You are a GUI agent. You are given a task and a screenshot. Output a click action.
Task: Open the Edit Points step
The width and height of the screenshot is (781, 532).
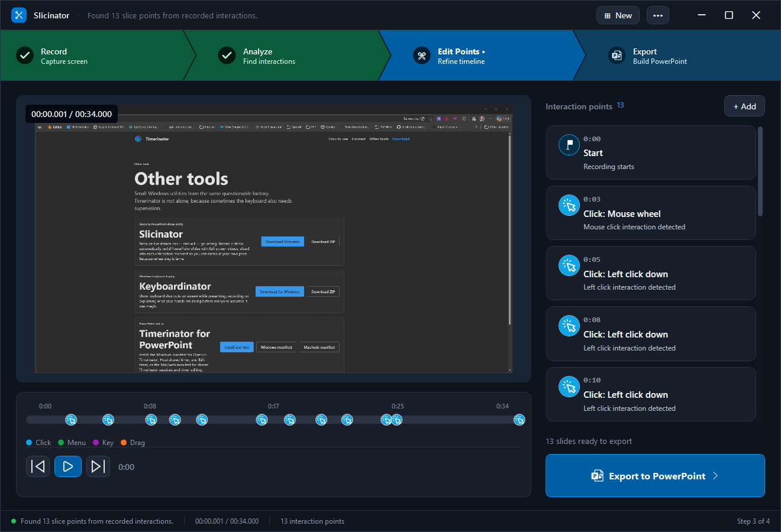pos(482,56)
